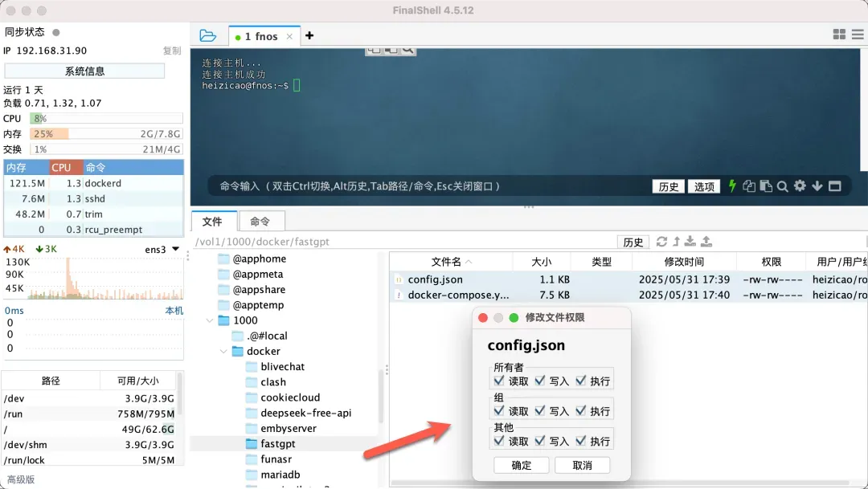Image resolution: width=868 pixels, height=489 pixels.
Task: Toggle others 执行 execute checkbox
Action: click(581, 440)
